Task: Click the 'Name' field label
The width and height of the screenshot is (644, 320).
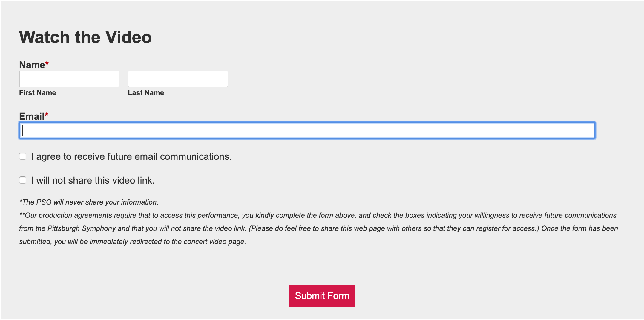Action: (32, 65)
